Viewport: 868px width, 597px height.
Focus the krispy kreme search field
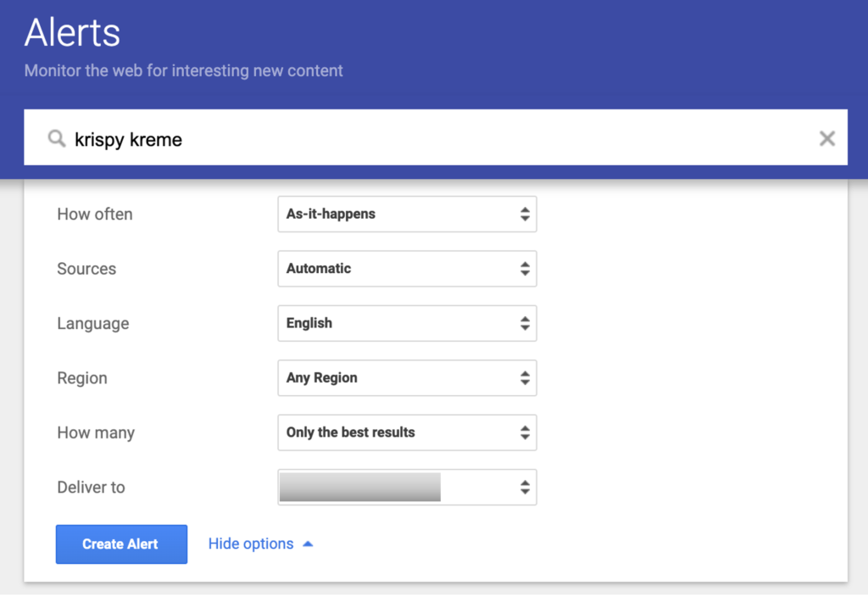click(424, 139)
